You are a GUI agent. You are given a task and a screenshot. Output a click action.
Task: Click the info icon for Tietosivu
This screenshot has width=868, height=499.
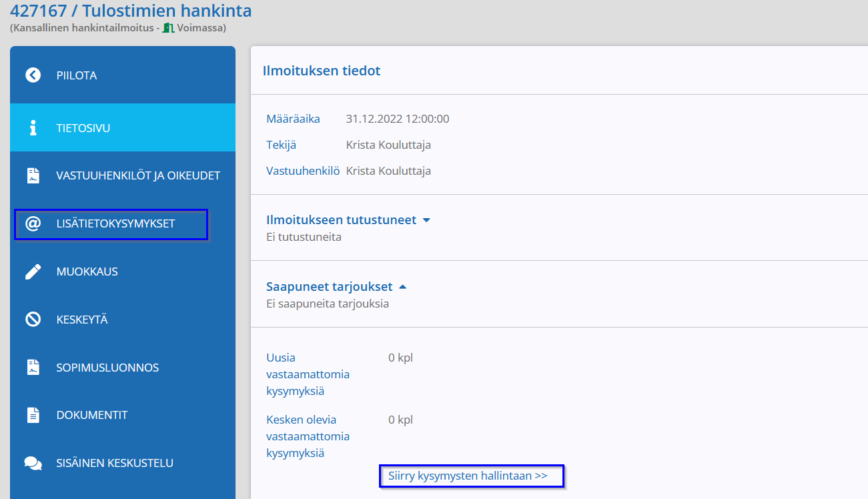(x=33, y=128)
